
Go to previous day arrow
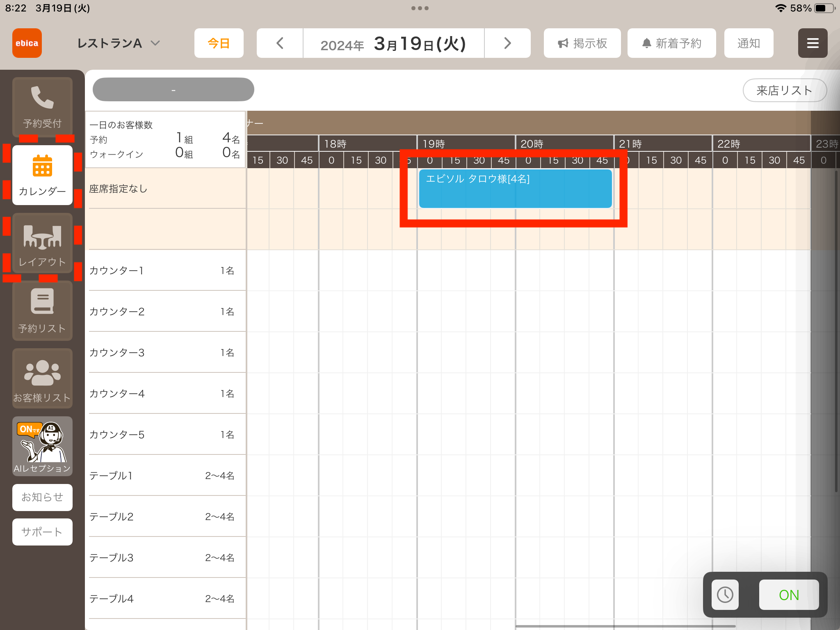pyautogui.click(x=280, y=43)
